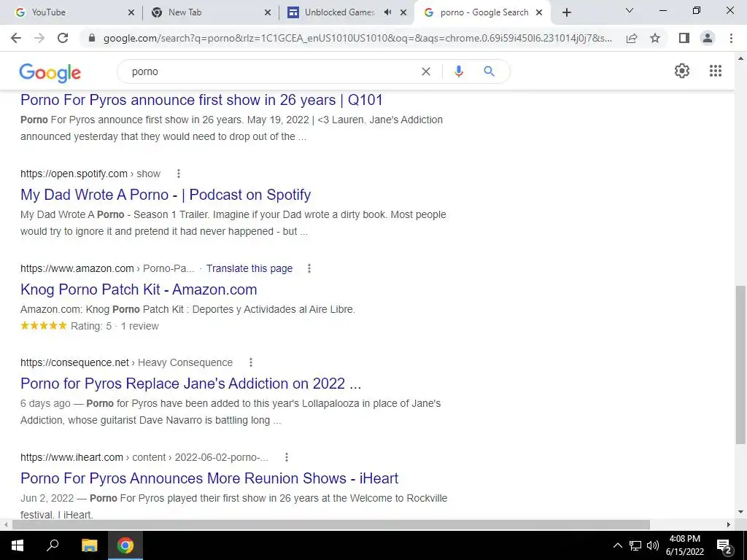Open the Chrome profile menu
The width and height of the screenshot is (747, 560).
point(708,38)
